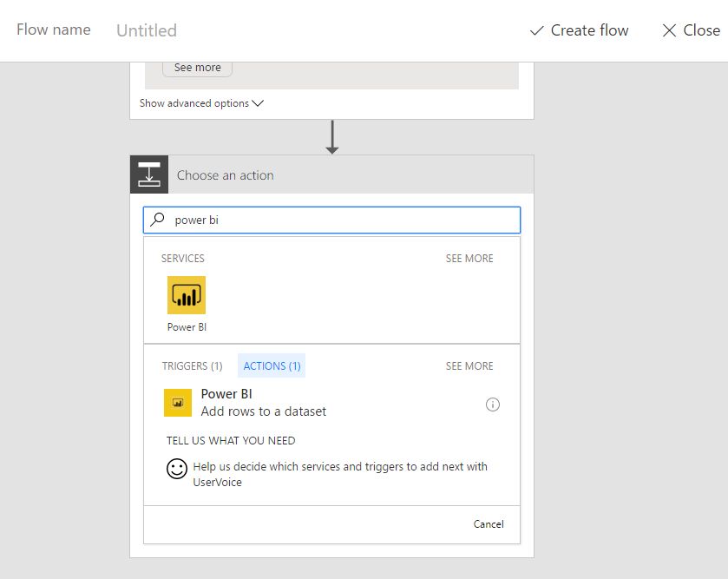The height and width of the screenshot is (579, 728).
Task: Show more actions via lower SEE MORE
Action: pos(469,366)
